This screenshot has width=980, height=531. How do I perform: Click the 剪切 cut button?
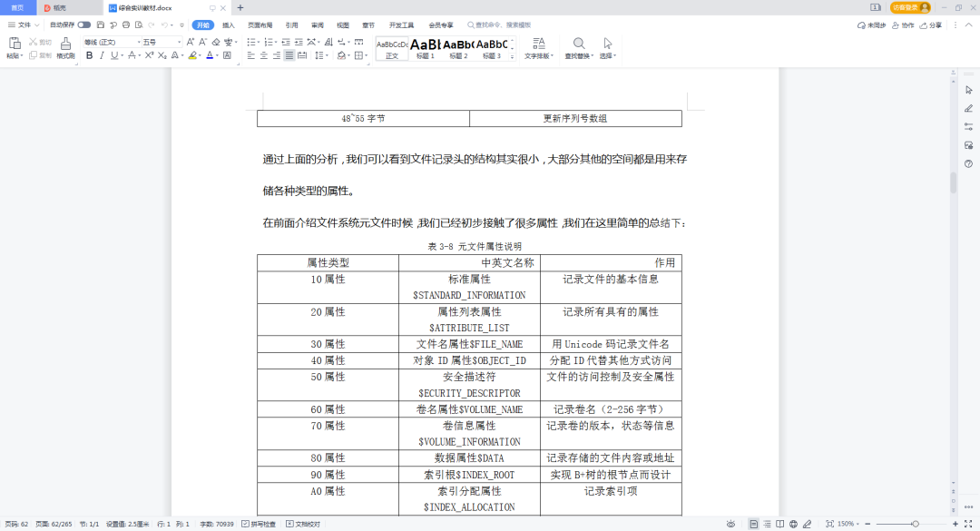point(40,42)
